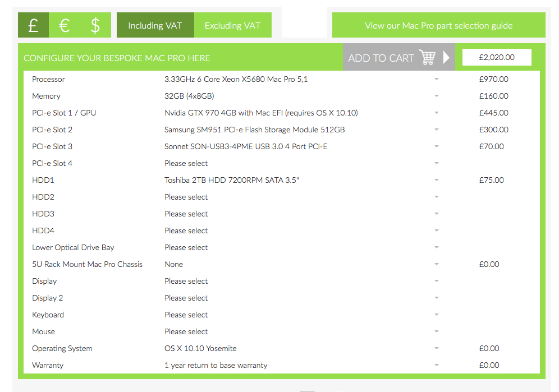This screenshot has height=392, width=559.
Task: Switch currency to euro
Action: click(65, 25)
